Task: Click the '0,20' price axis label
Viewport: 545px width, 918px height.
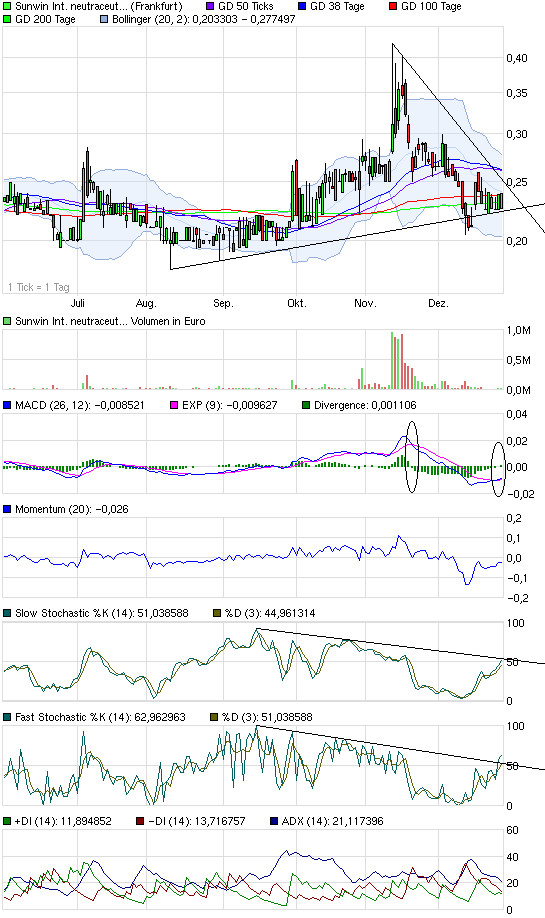Action: coord(517,241)
